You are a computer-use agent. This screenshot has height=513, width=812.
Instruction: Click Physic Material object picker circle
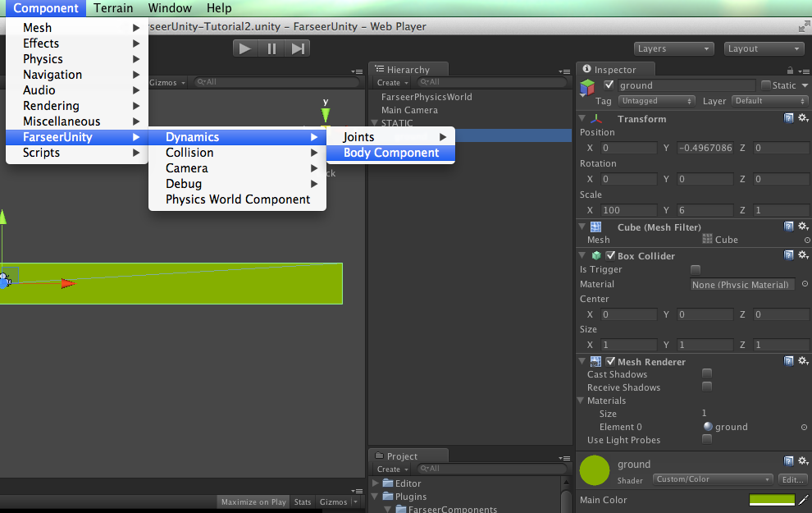(x=805, y=284)
